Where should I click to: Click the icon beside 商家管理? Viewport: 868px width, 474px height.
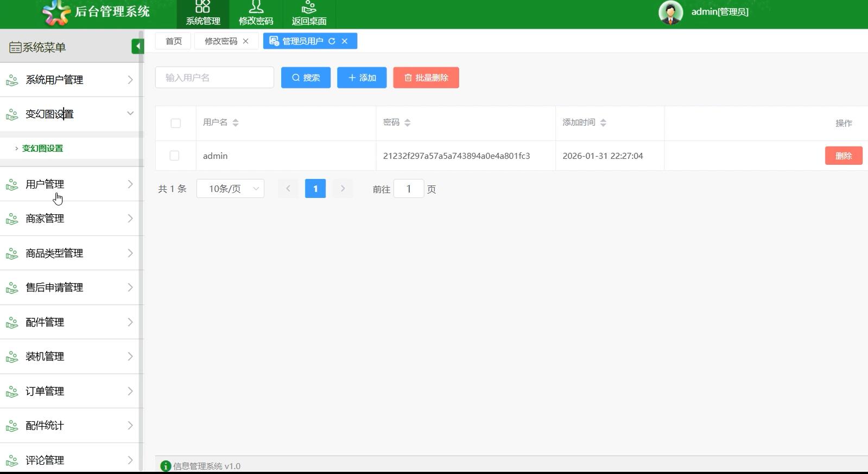point(12,219)
